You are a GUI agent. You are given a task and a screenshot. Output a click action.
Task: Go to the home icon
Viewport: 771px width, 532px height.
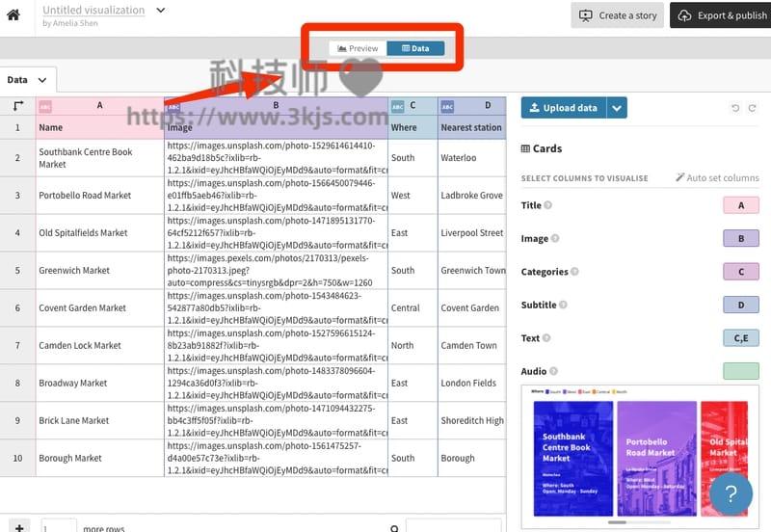tap(13, 14)
